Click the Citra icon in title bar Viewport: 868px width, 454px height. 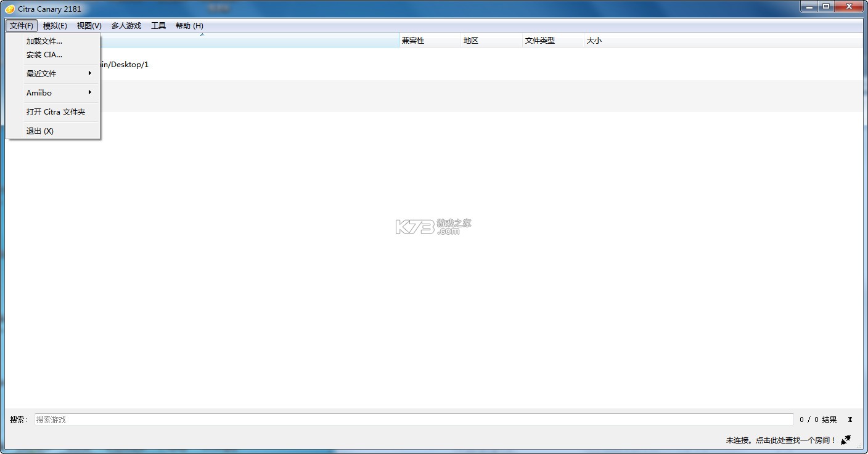[10, 9]
